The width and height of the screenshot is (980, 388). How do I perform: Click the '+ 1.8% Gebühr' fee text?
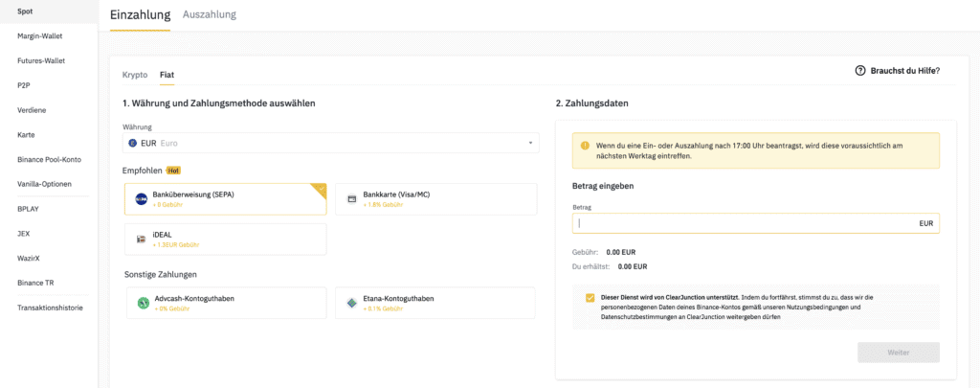(x=385, y=205)
